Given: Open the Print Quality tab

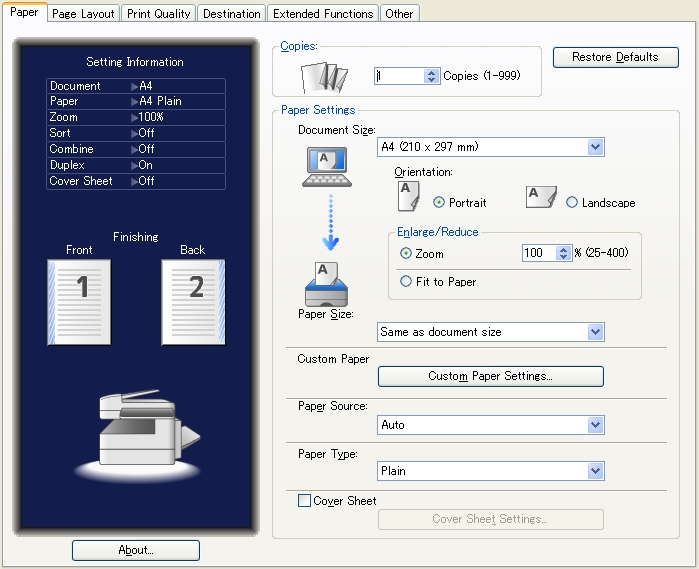Looking at the screenshot, I should coord(159,14).
